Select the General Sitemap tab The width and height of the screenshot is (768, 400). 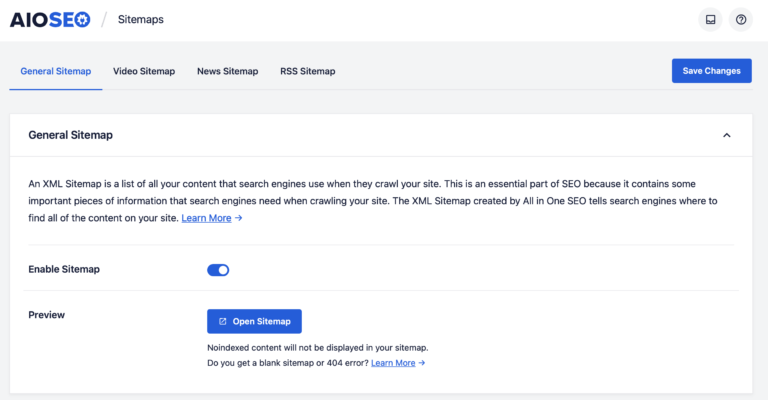[x=56, y=71]
